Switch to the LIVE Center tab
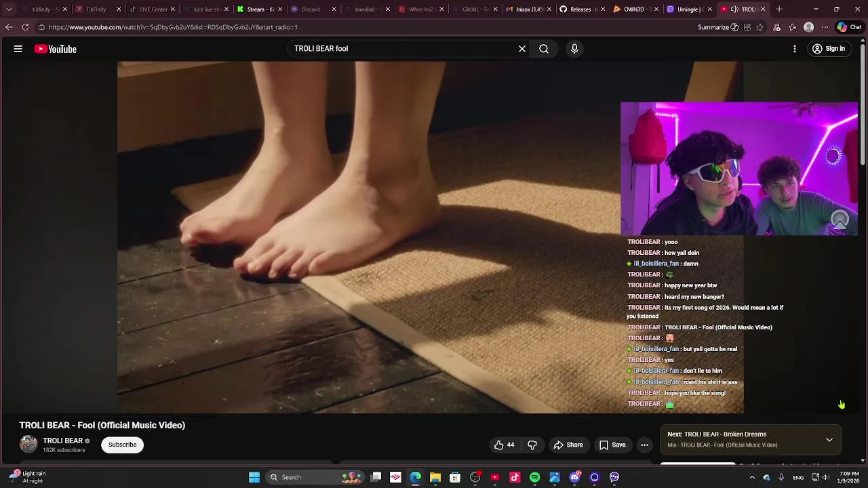 pos(153,9)
